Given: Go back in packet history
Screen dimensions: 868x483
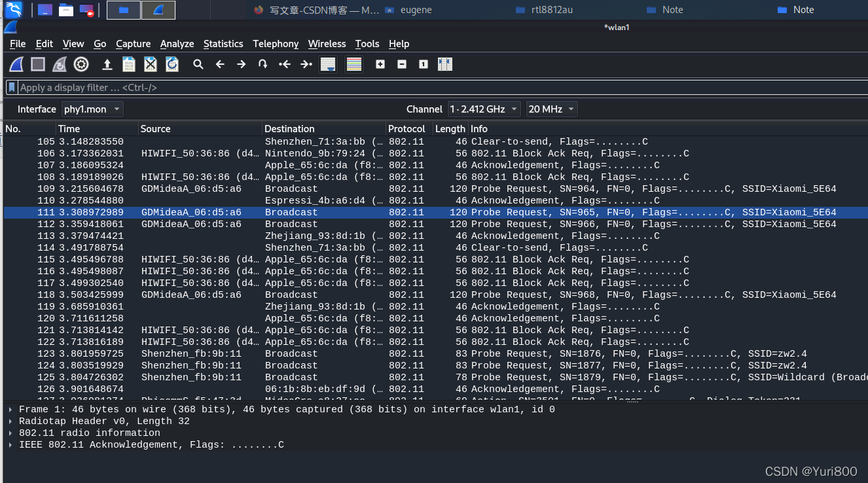Looking at the screenshot, I should pos(220,64).
